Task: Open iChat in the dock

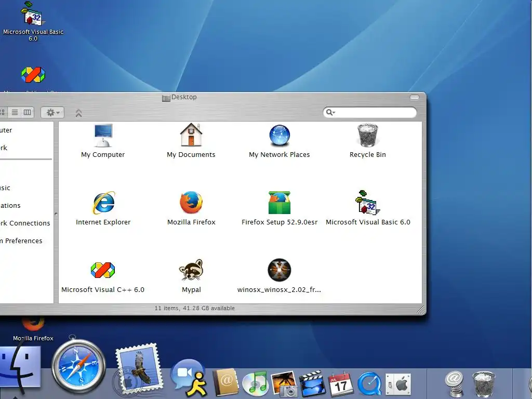Action: coord(189,378)
